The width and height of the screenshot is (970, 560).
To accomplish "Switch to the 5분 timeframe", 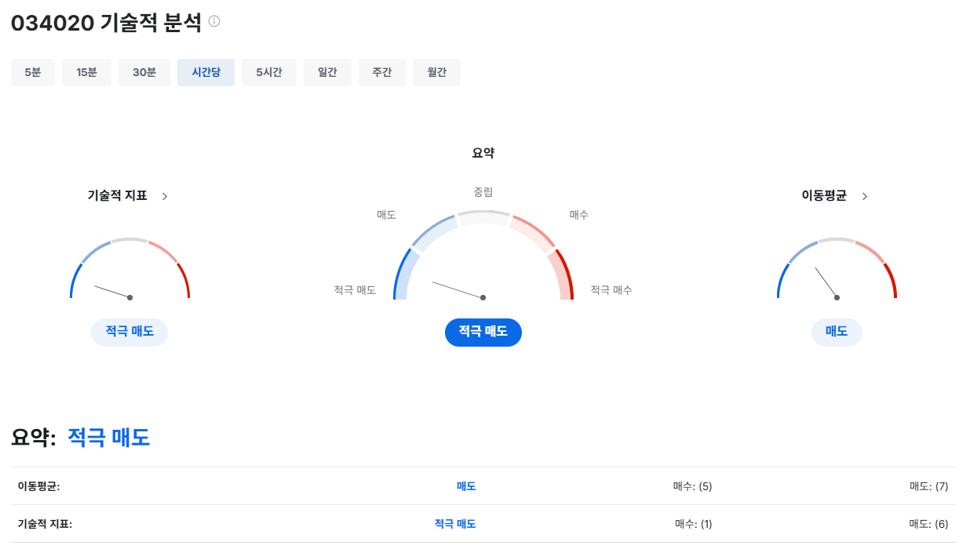I will coord(33,71).
